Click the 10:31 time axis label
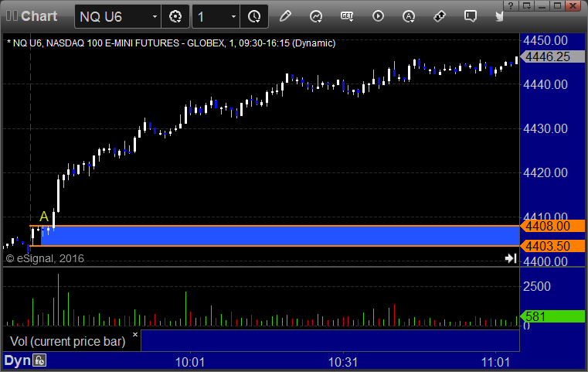 pos(343,362)
